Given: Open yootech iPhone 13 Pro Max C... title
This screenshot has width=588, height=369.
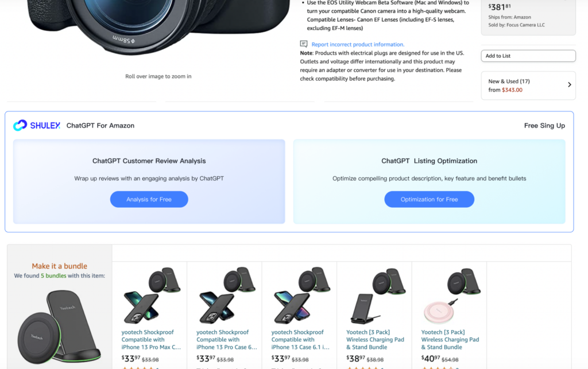Looking at the screenshot, I should [151, 340].
